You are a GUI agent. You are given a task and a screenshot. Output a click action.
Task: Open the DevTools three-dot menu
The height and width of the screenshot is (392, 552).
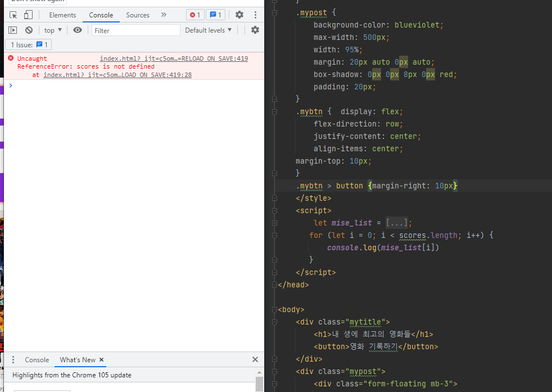[255, 15]
